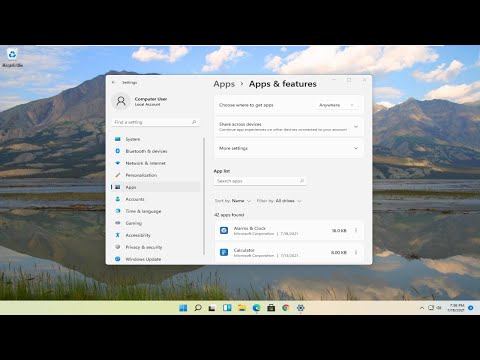Select the Apps category in sidebar

tap(156, 187)
